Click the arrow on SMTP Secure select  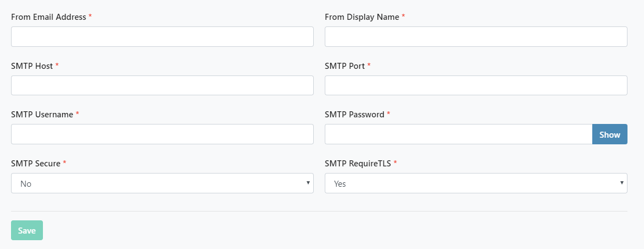click(308, 183)
